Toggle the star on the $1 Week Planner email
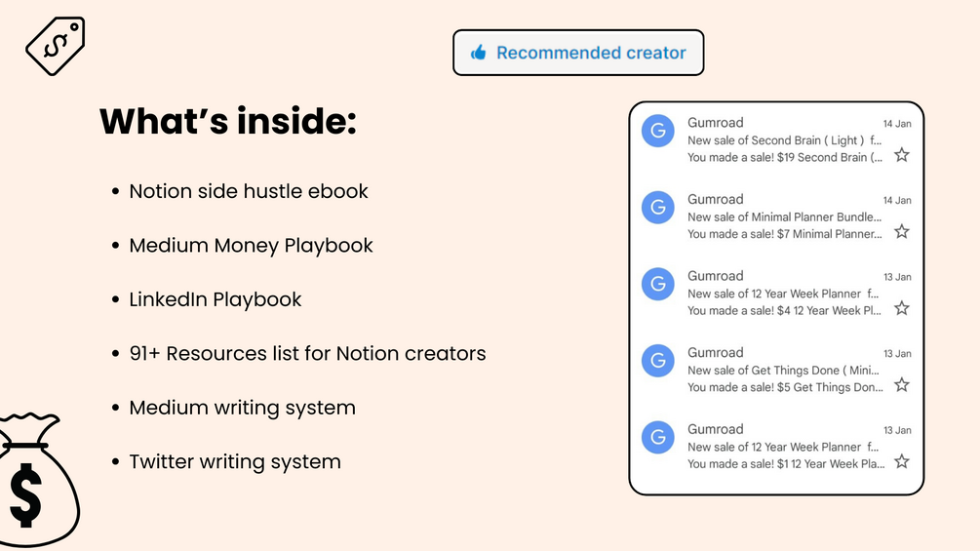 902,461
